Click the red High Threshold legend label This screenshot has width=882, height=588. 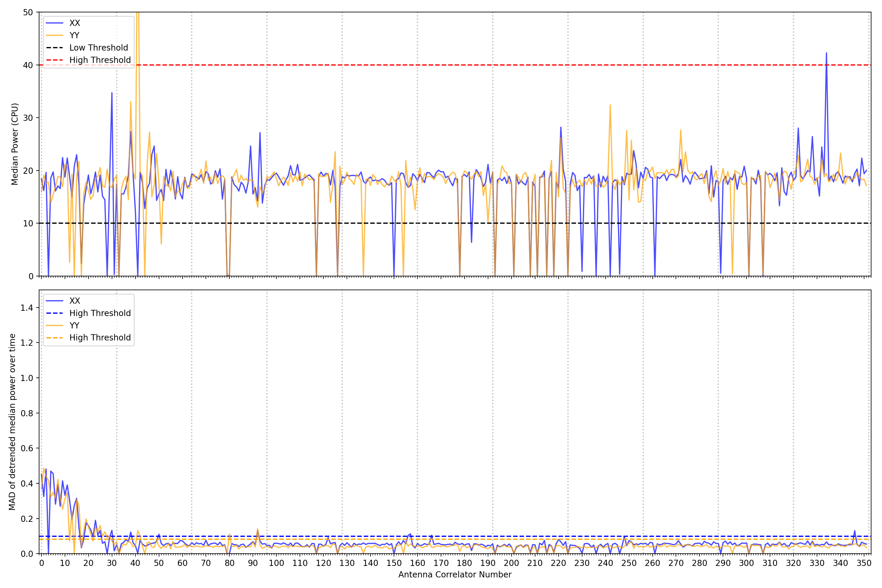point(100,60)
